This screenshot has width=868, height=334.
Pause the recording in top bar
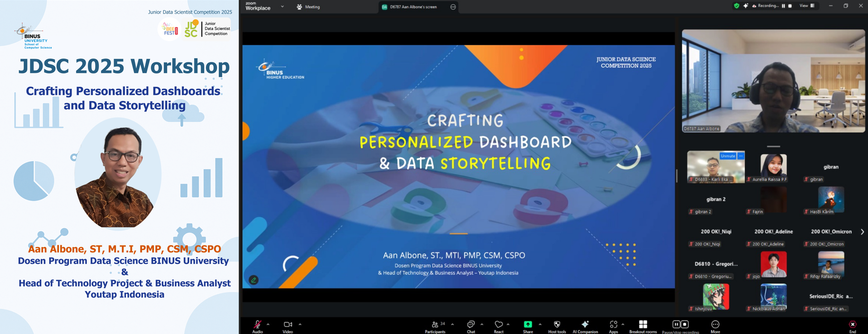pos(784,6)
